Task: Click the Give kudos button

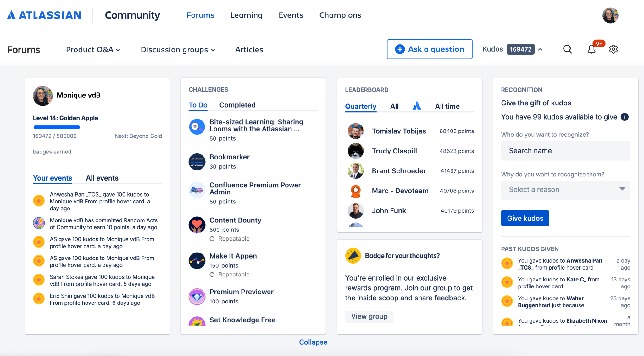Action: (x=525, y=218)
